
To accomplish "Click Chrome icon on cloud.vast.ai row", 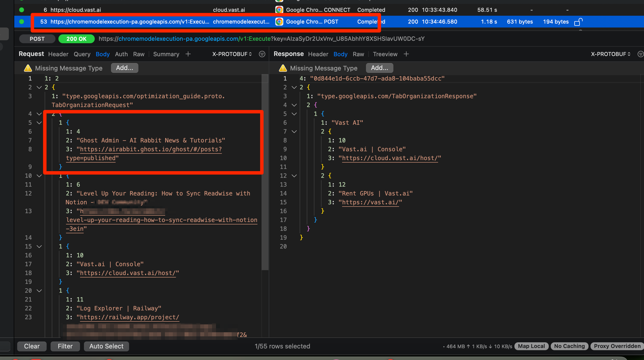I will 279,10.
